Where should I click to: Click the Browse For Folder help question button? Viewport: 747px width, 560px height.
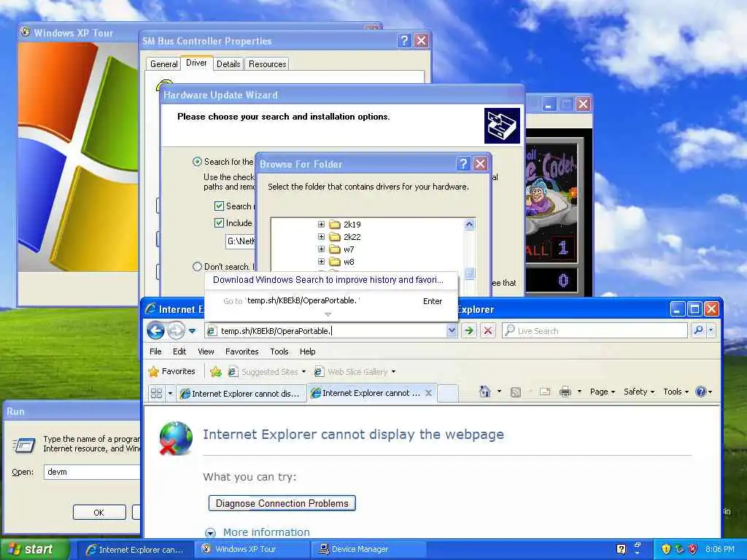pyautogui.click(x=463, y=164)
